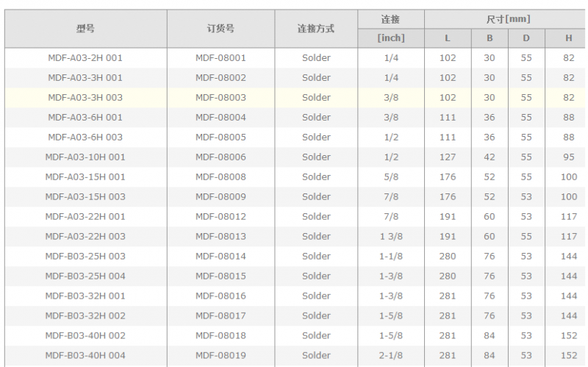Click the 尺寸[mm] header cell
Image resolution: width=588 pixels, height=367 pixels.
coord(506,19)
